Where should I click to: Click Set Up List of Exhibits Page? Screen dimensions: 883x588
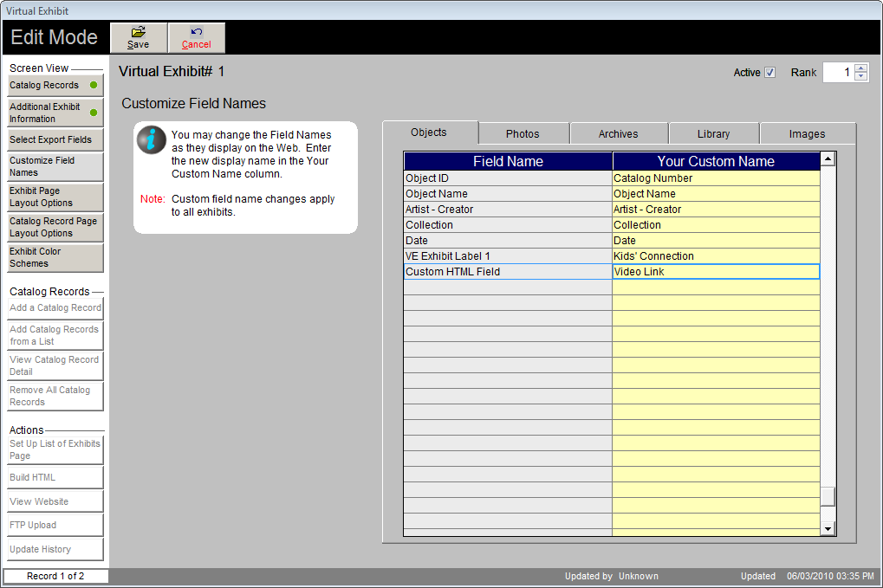[x=55, y=450]
